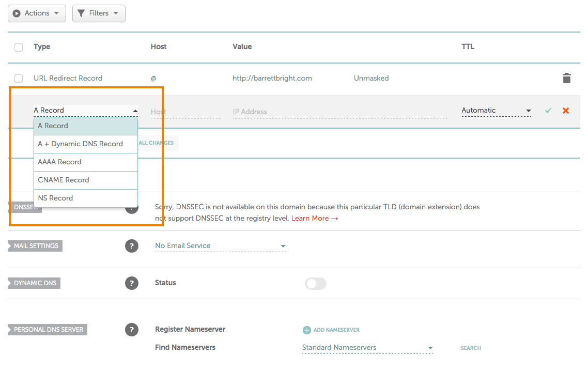The width and height of the screenshot is (588, 371).
Task: Choose CNAME Record from the list
Action: coord(64,180)
